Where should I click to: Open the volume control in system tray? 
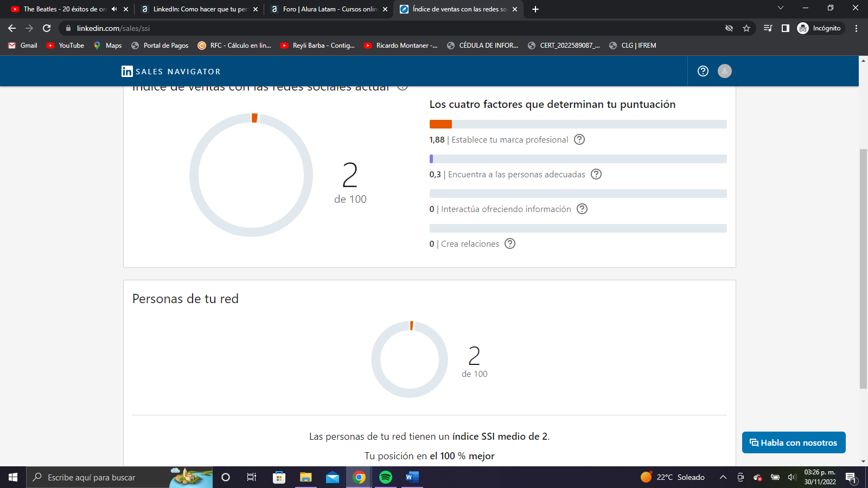tap(792, 477)
